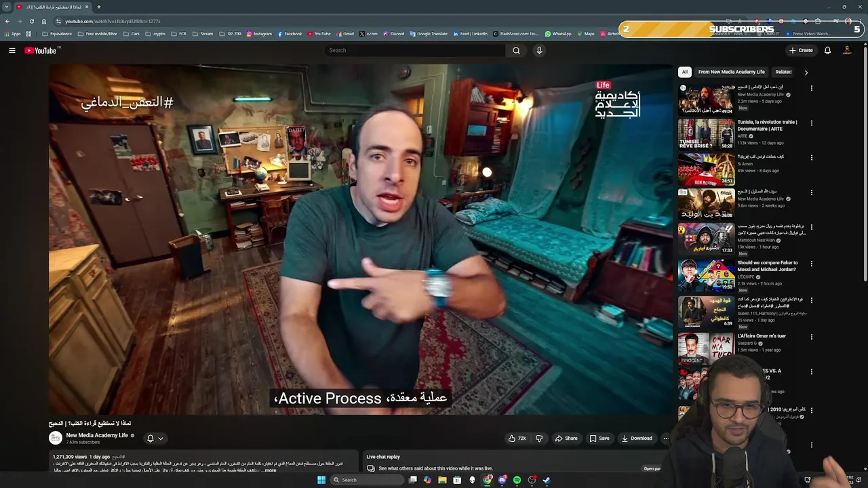Close the YouTube browser tab
This screenshot has height=488, width=868.
(x=87, y=7)
